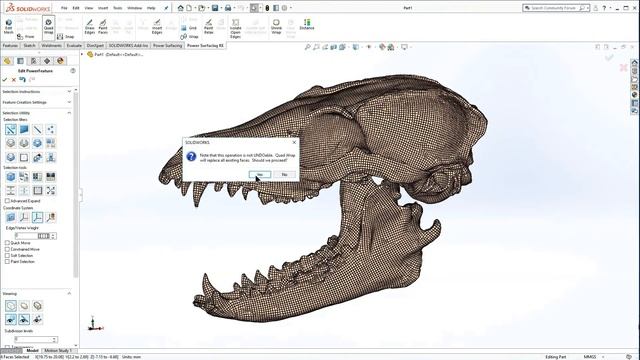Screen dimensions: 640x360
Task: Open the Edit menu
Action: (x=76, y=8)
